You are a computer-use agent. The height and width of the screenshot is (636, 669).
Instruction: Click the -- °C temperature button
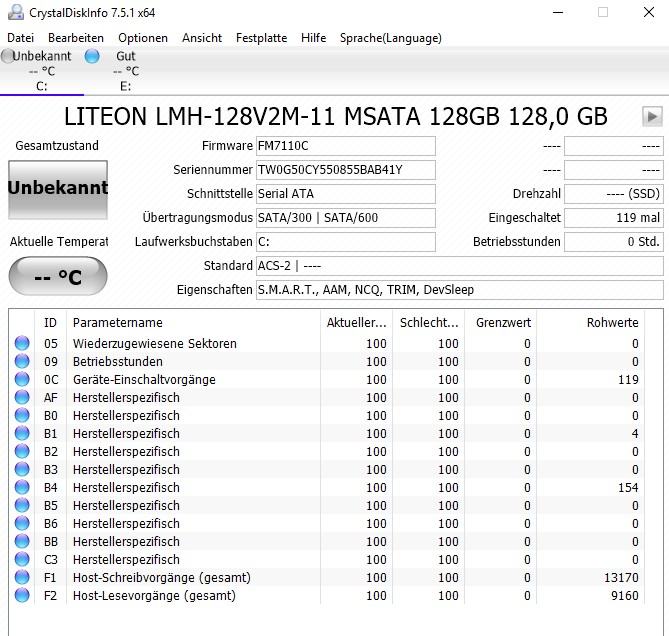coord(58,276)
